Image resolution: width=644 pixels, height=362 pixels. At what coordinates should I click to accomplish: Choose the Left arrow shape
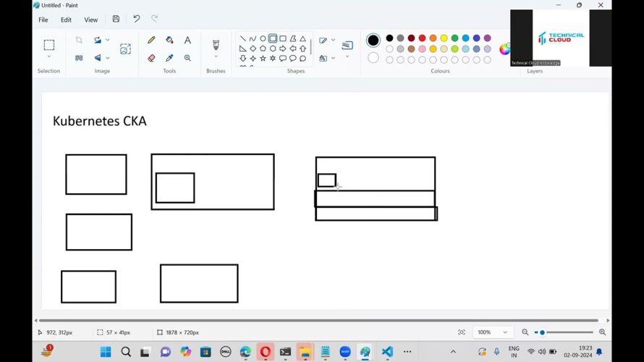pyautogui.click(x=293, y=49)
